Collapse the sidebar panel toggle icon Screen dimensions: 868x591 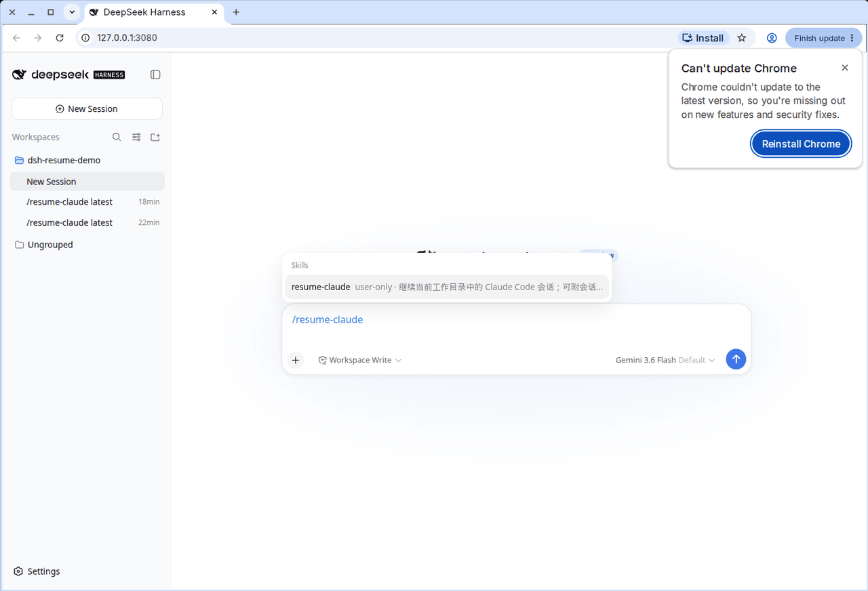click(155, 75)
